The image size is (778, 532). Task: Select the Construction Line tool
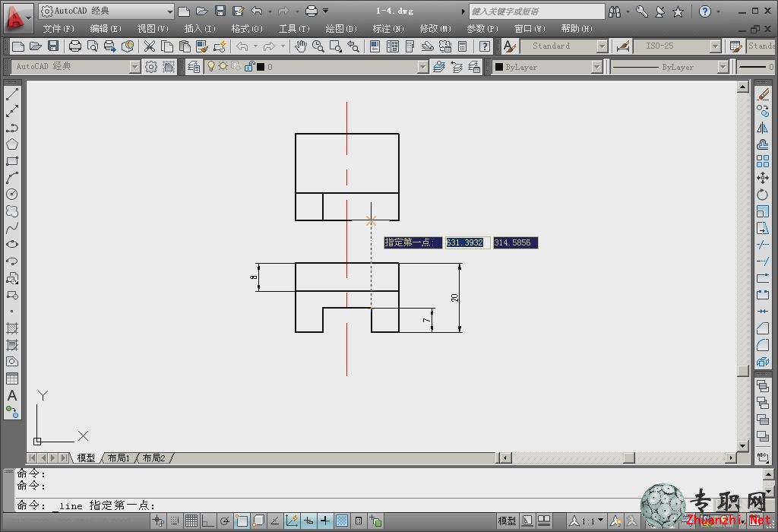tap(12, 111)
